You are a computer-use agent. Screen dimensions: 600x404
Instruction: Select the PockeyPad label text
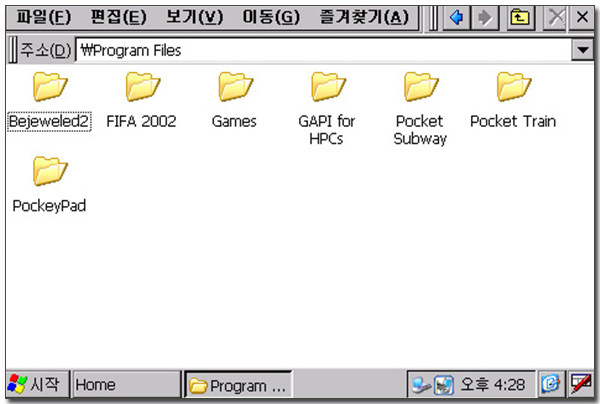(49, 206)
